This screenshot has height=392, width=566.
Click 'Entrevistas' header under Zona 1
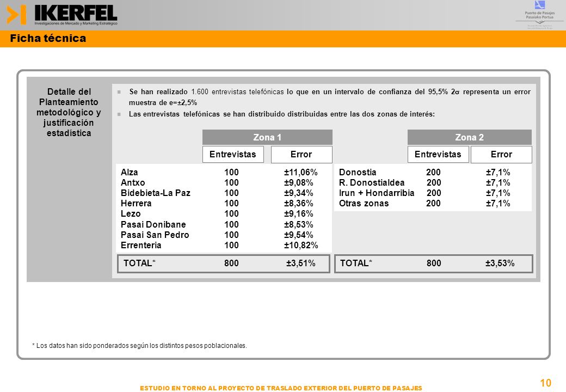tap(233, 154)
